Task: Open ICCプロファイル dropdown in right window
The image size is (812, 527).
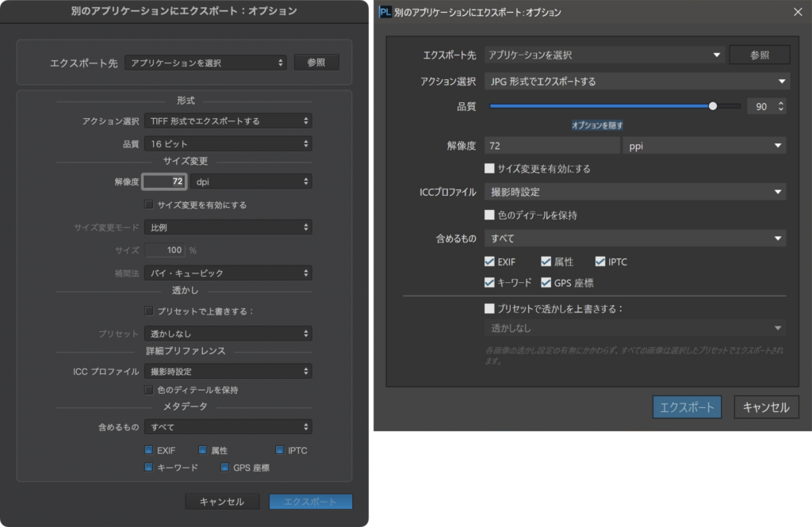Action: (635, 192)
